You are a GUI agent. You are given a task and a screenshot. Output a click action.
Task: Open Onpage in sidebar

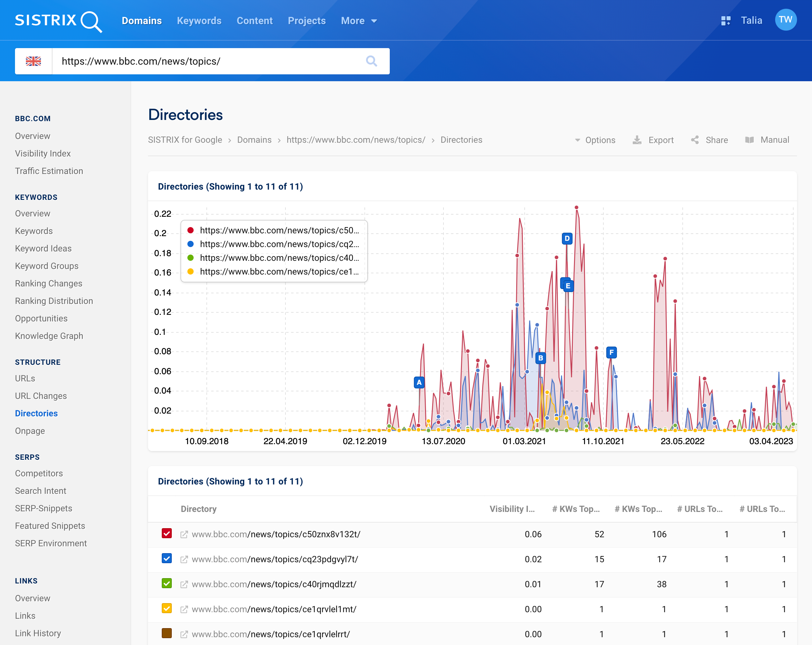tap(30, 431)
